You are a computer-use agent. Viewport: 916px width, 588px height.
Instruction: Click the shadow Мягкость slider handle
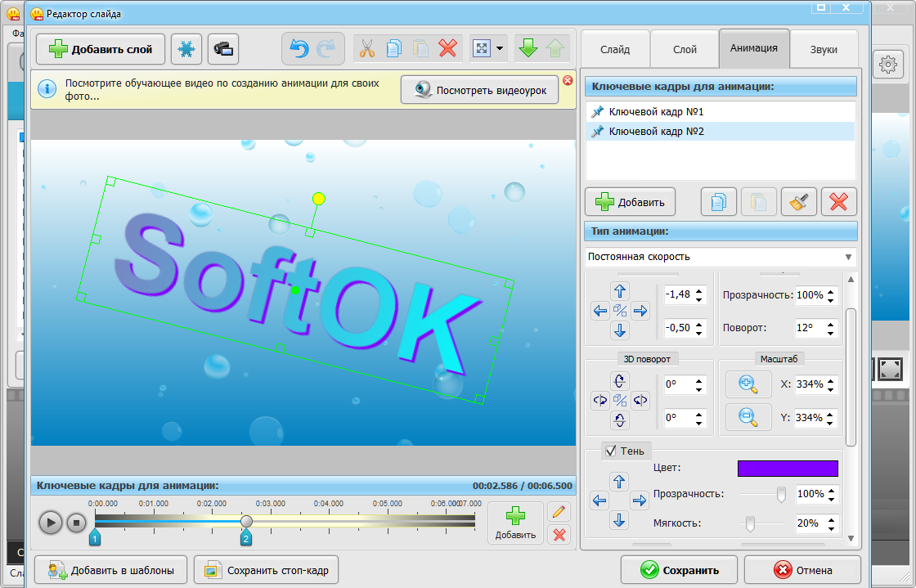click(750, 523)
